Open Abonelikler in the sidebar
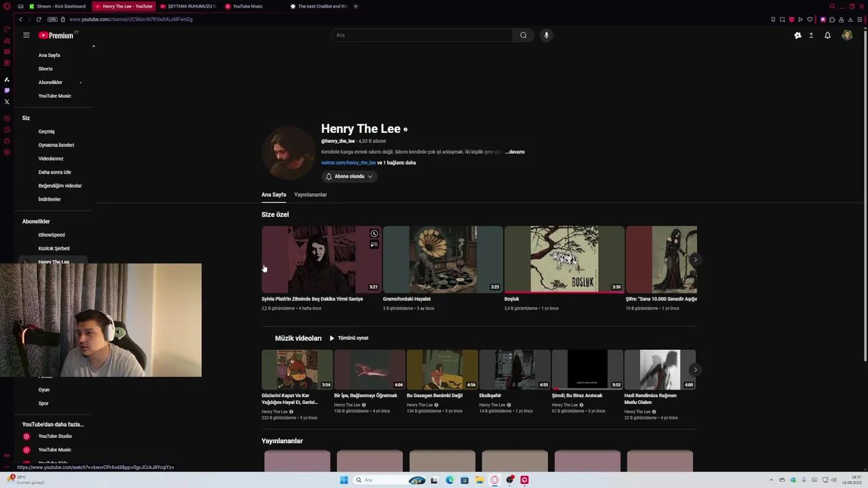The width and height of the screenshot is (868, 488). tap(50, 82)
